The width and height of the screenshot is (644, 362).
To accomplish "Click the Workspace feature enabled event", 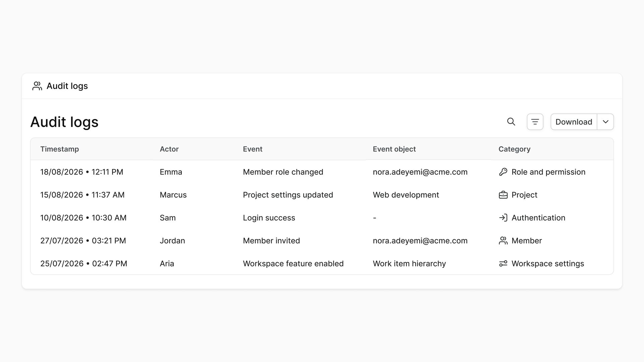I will coord(293,264).
